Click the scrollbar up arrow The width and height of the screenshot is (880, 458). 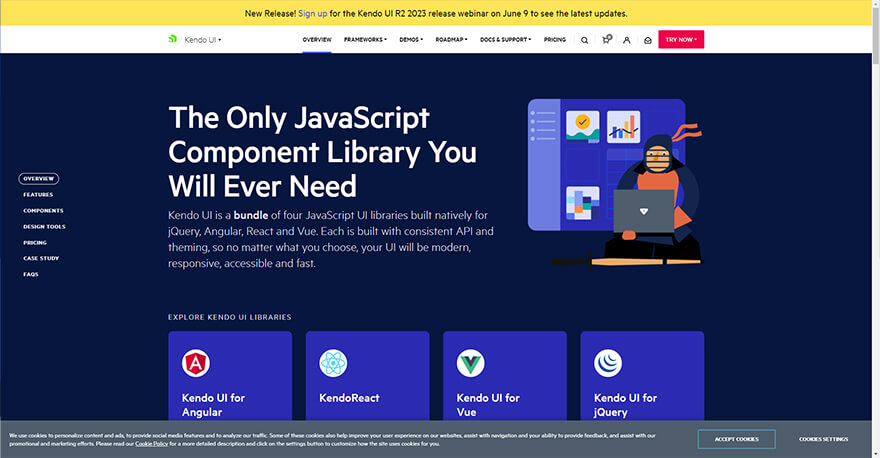[876, 3]
